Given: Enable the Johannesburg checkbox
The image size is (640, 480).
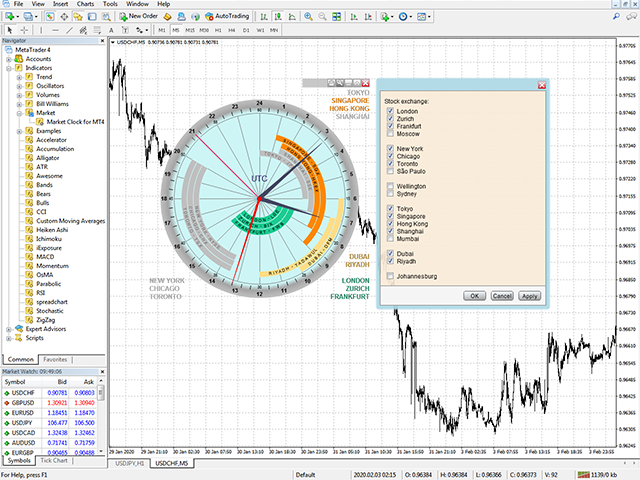Looking at the screenshot, I should point(390,276).
